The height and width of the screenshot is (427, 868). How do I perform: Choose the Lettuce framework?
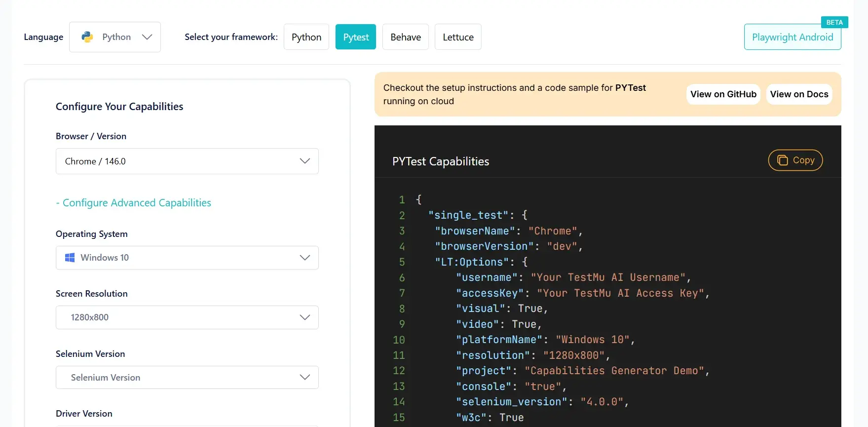[458, 37]
